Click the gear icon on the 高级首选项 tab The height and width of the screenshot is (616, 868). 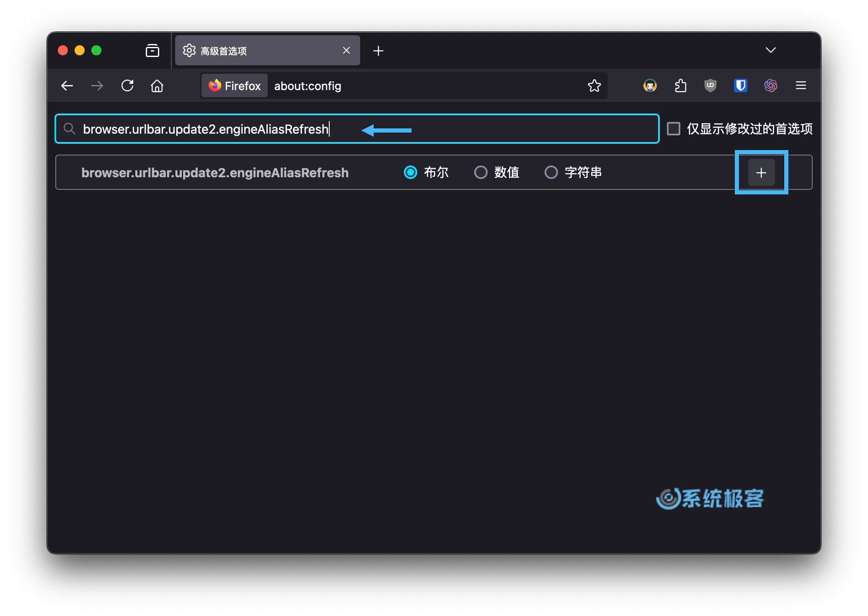[x=189, y=50]
